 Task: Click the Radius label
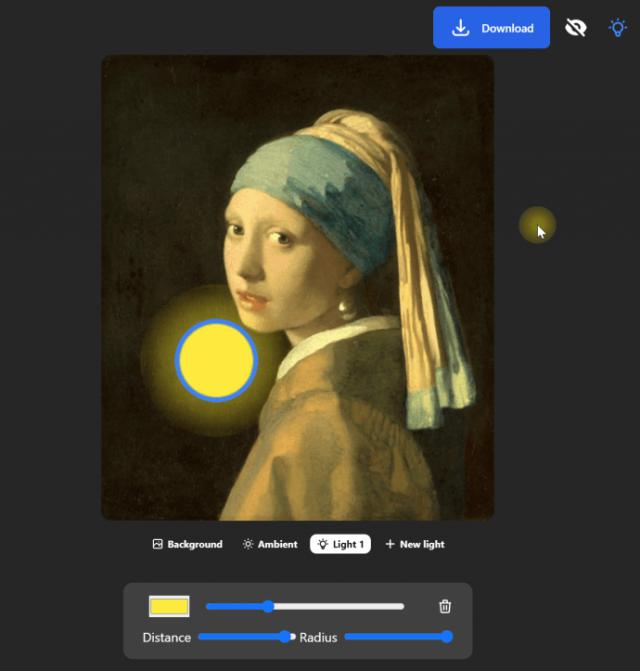pos(318,637)
